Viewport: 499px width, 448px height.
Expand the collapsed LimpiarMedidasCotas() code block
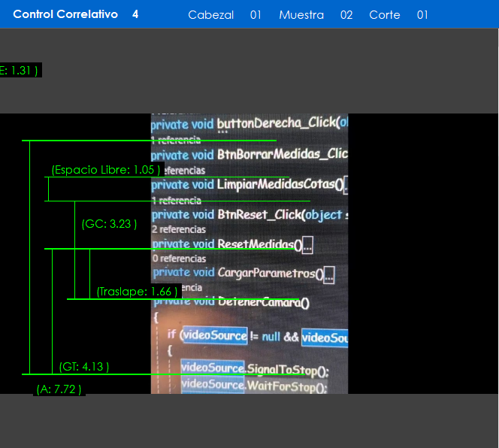pos(345,185)
